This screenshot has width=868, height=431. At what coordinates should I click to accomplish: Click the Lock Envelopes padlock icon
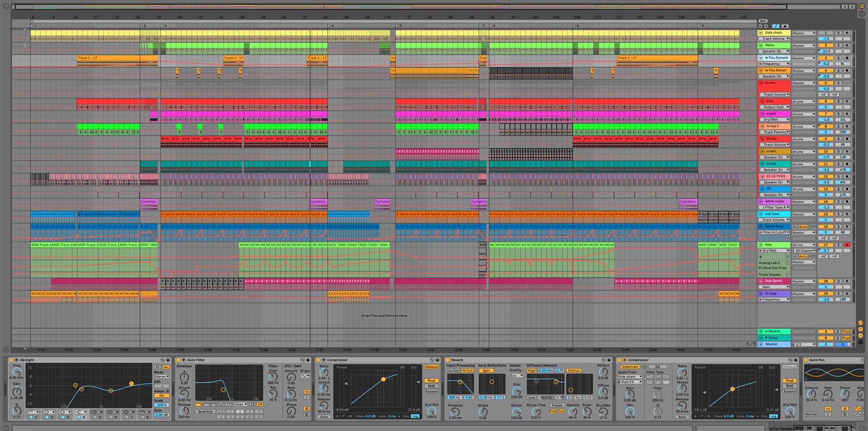[x=785, y=26]
